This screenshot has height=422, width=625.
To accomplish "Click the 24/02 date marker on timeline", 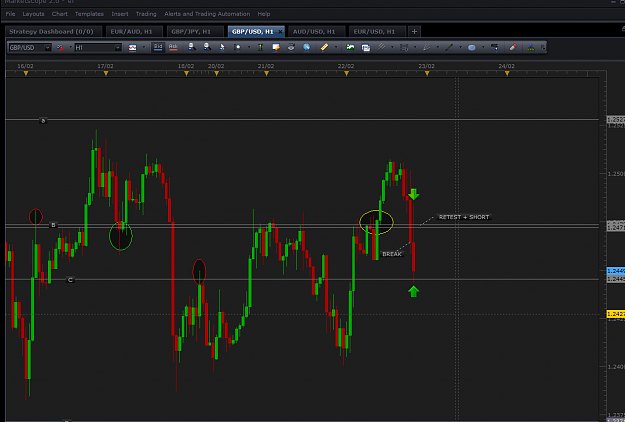I will pyautogui.click(x=507, y=74).
